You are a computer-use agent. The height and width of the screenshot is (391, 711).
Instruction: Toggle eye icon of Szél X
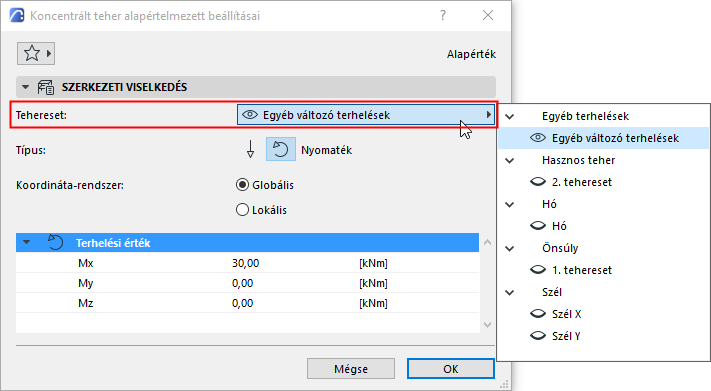(x=538, y=314)
